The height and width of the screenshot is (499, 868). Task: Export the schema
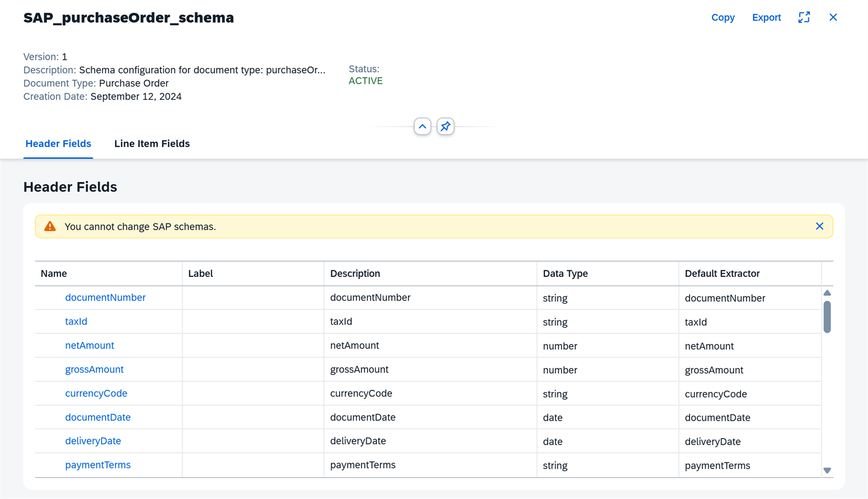[x=767, y=17]
